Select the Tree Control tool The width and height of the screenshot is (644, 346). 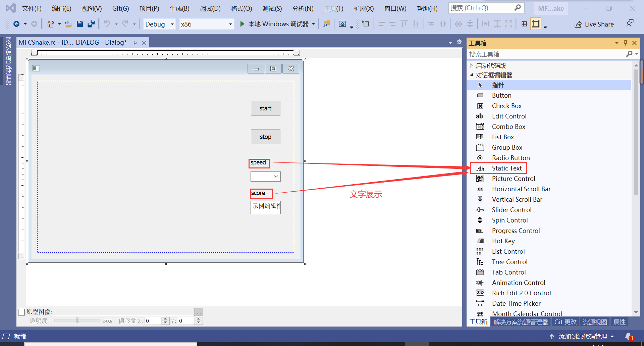click(549, 262)
